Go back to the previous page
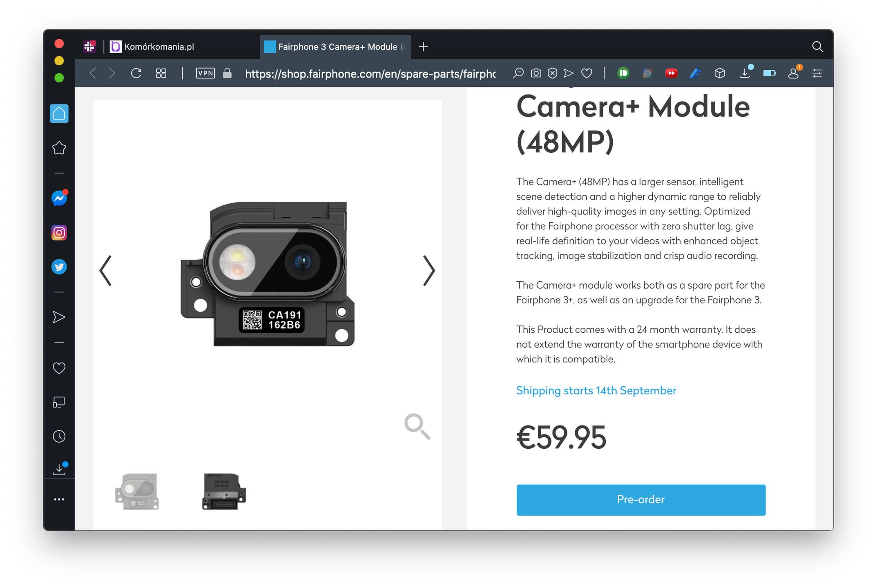 point(93,73)
